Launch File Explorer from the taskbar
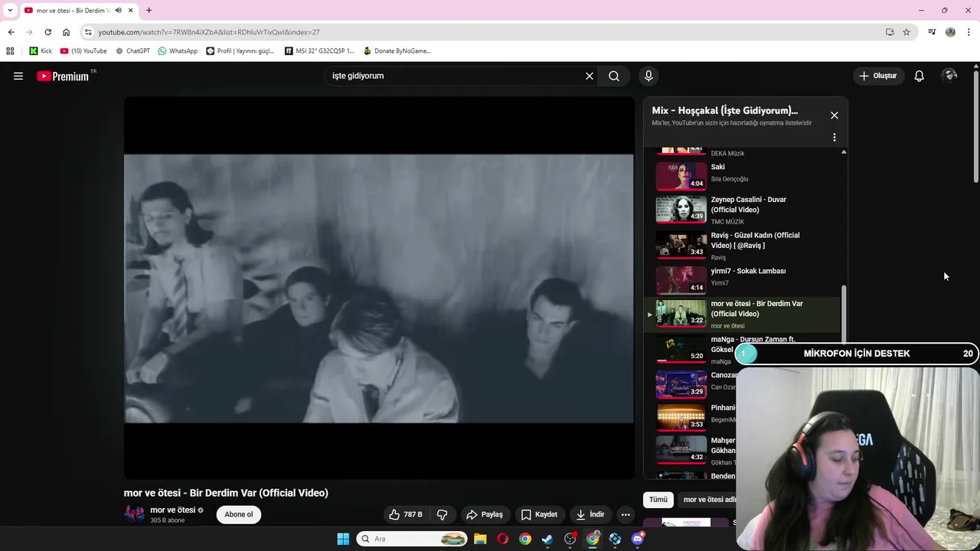Screen dimensions: 980x551 point(480,539)
